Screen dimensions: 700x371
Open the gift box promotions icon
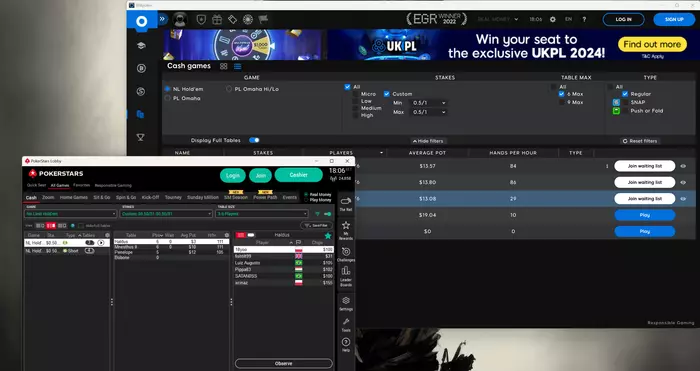click(217, 20)
